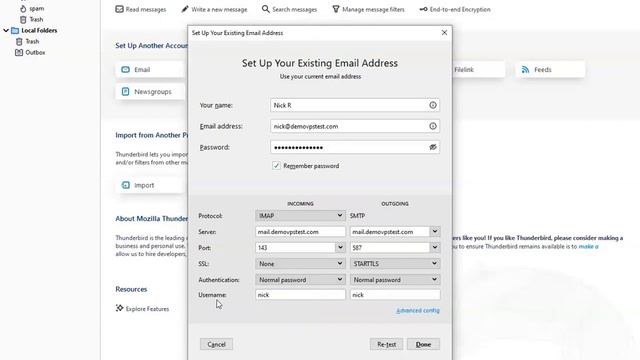Open the outgoing server dropdown arrow

click(435, 231)
